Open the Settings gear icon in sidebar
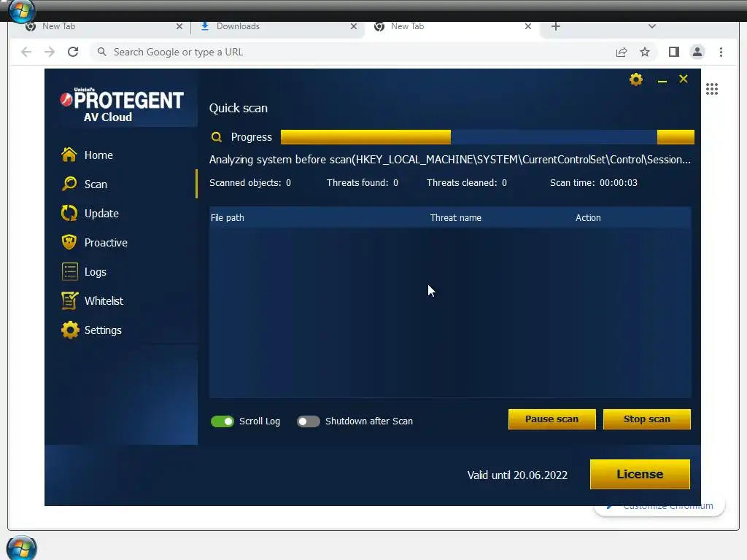747x560 pixels. pos(69,330)
